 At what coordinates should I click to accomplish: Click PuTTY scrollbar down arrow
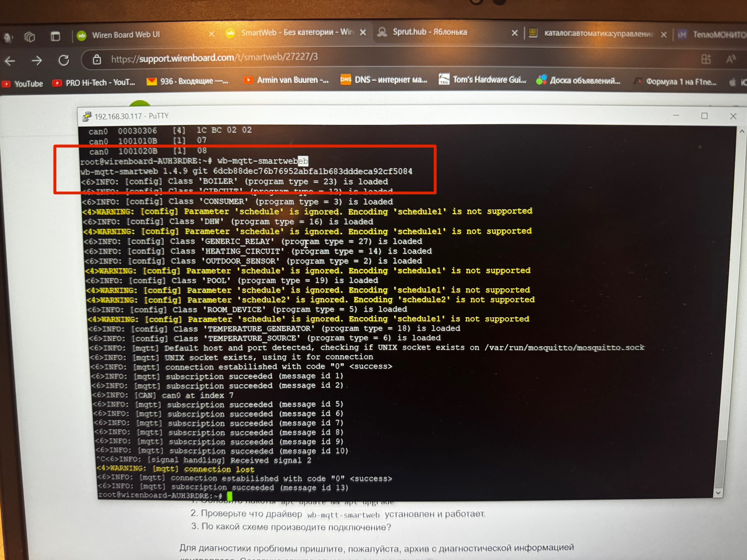[718, 493]
